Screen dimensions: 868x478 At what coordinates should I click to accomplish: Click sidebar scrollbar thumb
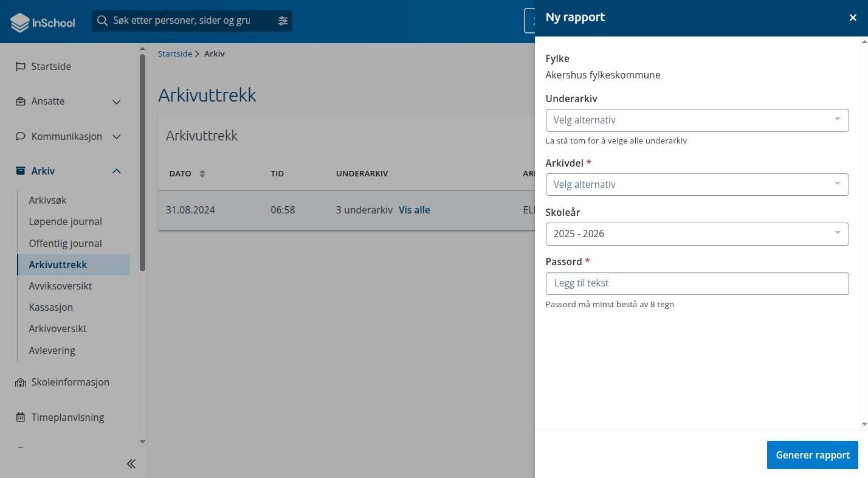point(142,162)
